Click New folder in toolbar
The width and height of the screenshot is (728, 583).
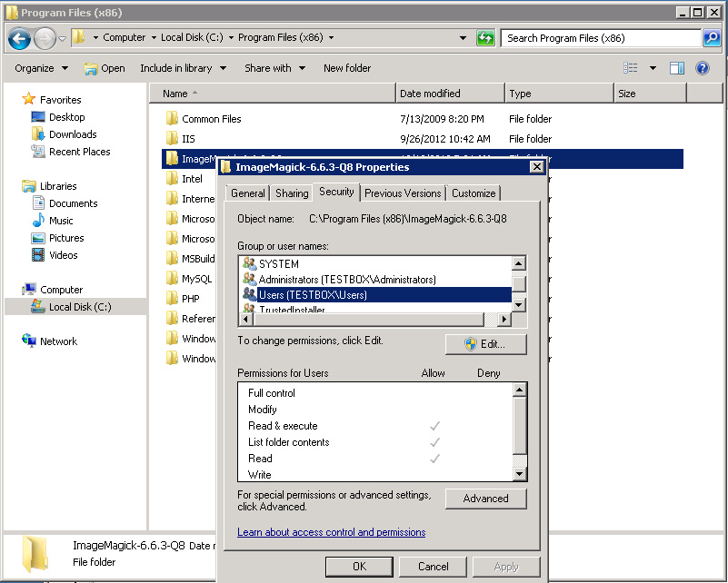347,68
